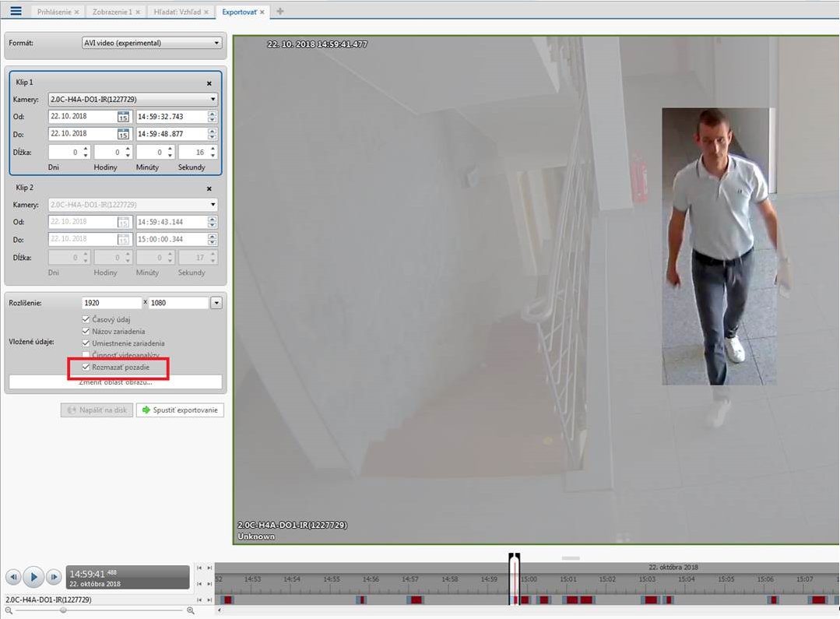Add a new tab with plus icon
This screenshot has height=619, width=840.
point(280,12)
